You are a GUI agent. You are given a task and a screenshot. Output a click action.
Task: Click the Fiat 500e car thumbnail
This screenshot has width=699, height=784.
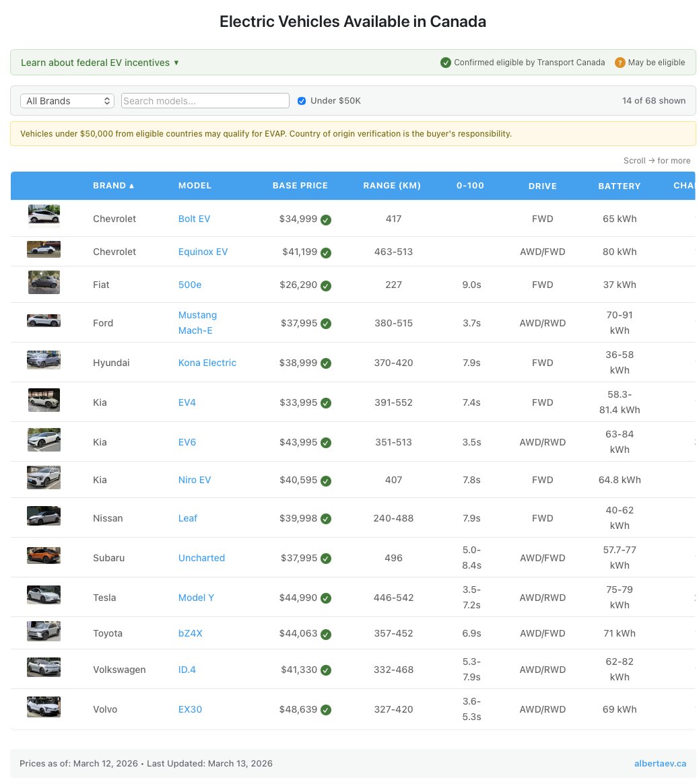click(x=44, y=282)
